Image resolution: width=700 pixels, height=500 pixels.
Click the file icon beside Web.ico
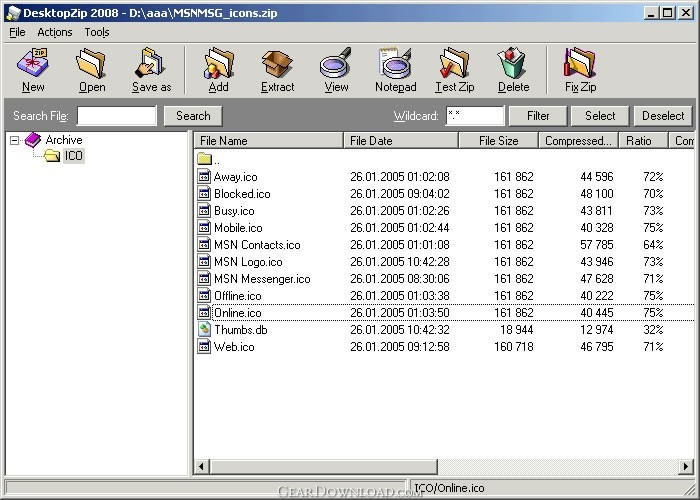point(204,346)
